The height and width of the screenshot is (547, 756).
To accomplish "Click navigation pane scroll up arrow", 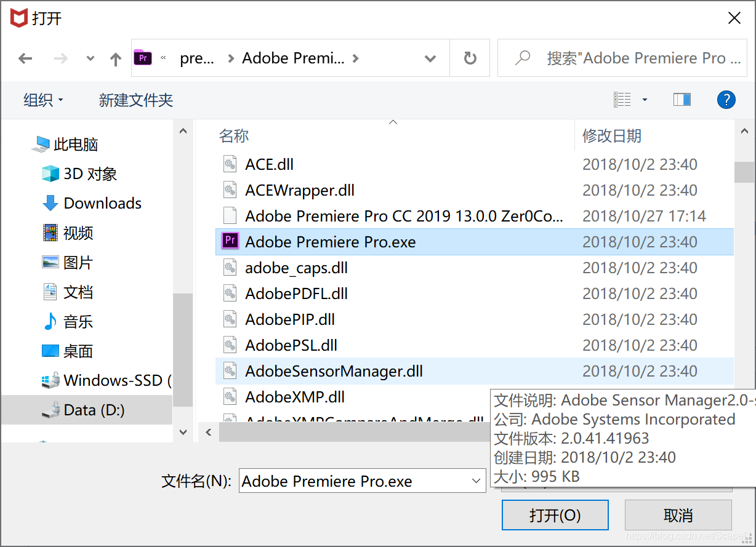I will [183, 130].
